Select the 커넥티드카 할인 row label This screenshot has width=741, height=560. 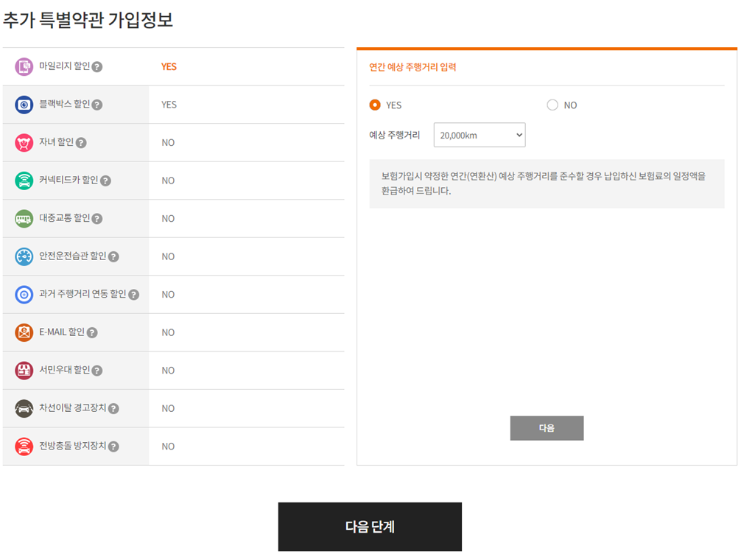(x=69, y=180)
